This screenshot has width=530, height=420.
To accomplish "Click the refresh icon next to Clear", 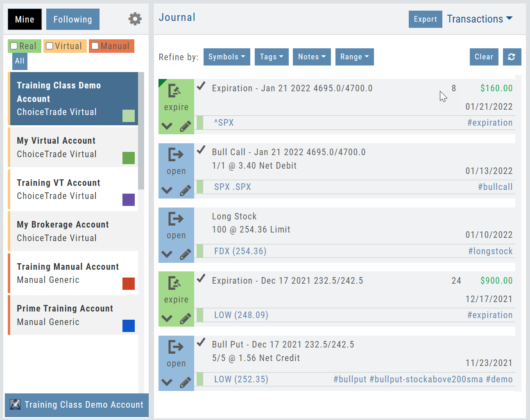I will [512, 57].
